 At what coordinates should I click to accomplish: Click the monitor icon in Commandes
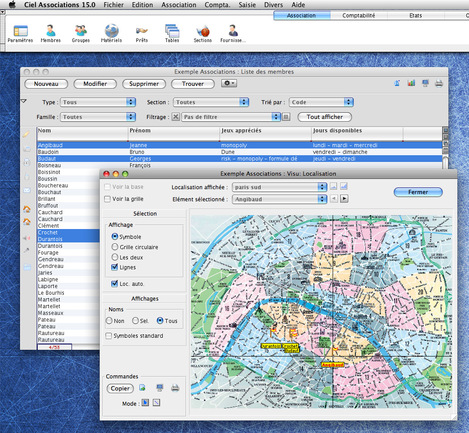click(x=160, y=388)
